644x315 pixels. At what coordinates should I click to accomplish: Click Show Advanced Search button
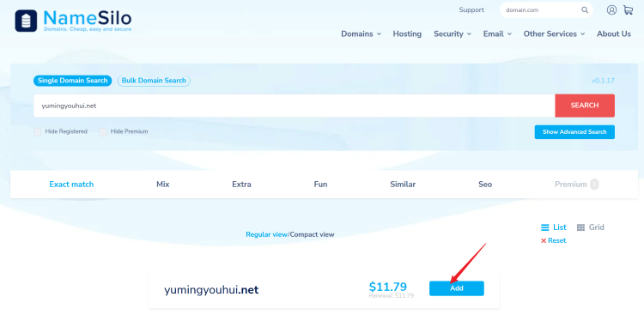574,132
